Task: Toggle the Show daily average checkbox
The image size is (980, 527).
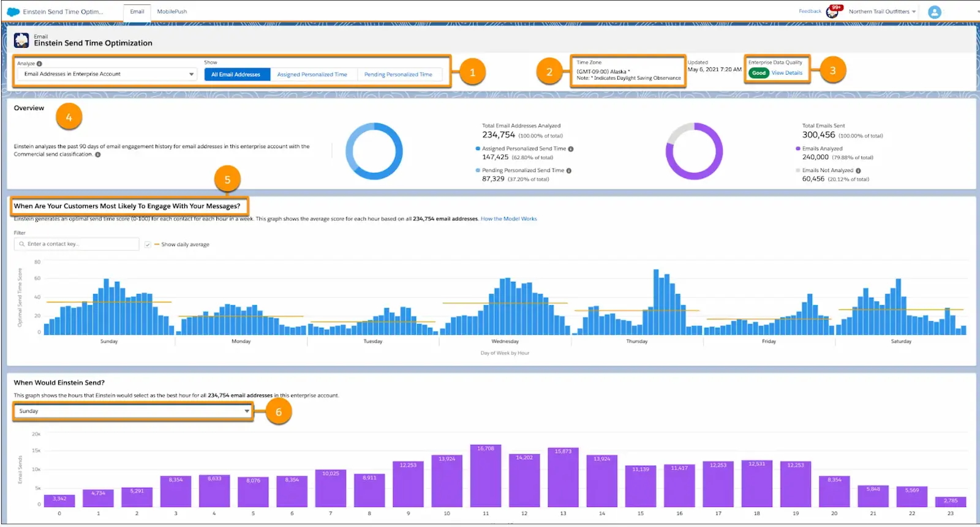Action: point(148,245)
